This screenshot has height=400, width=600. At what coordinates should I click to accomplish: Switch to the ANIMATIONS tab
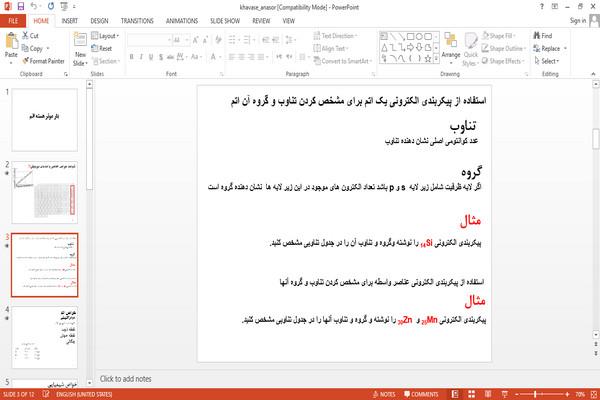182,21
